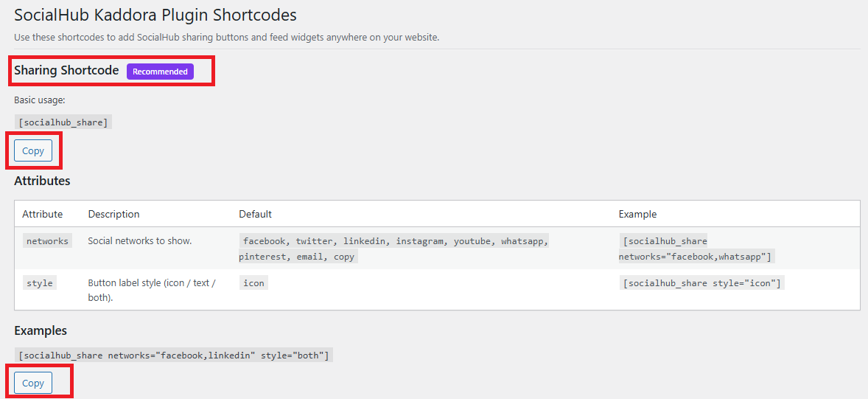Click the style="icon" example shortcode
Image resolution: width=868 pixels, height=399 pixels.
click(x=701, y=283)
